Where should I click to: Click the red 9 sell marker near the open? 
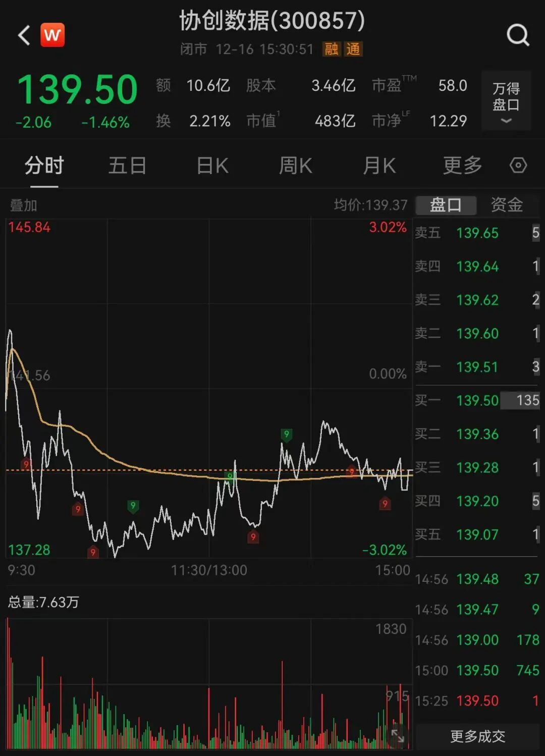(x=26, y=464)
